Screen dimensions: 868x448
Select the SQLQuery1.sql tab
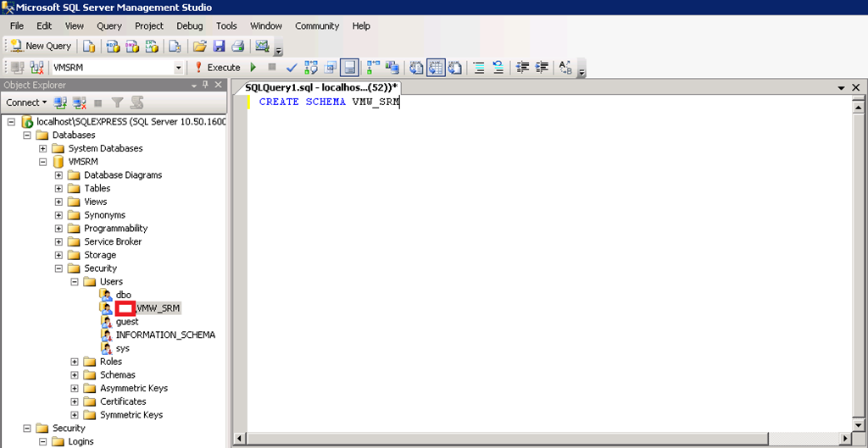[x=321, y=87]
